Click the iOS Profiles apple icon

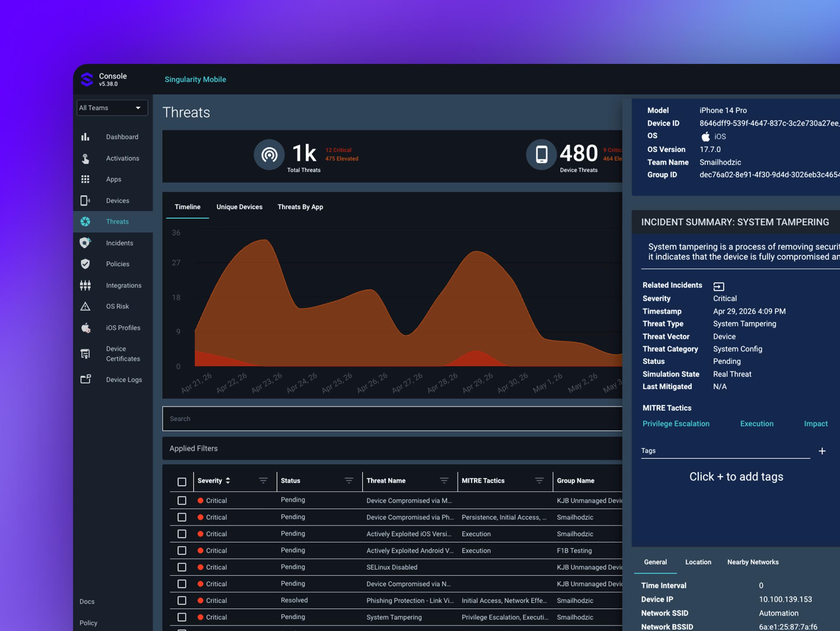tap(86, 328)
